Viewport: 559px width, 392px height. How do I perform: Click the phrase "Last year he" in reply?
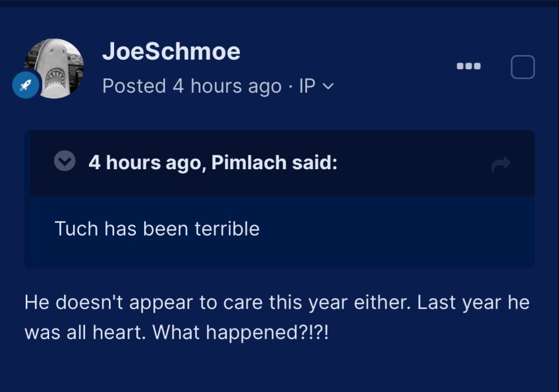[x=473, y=303]
